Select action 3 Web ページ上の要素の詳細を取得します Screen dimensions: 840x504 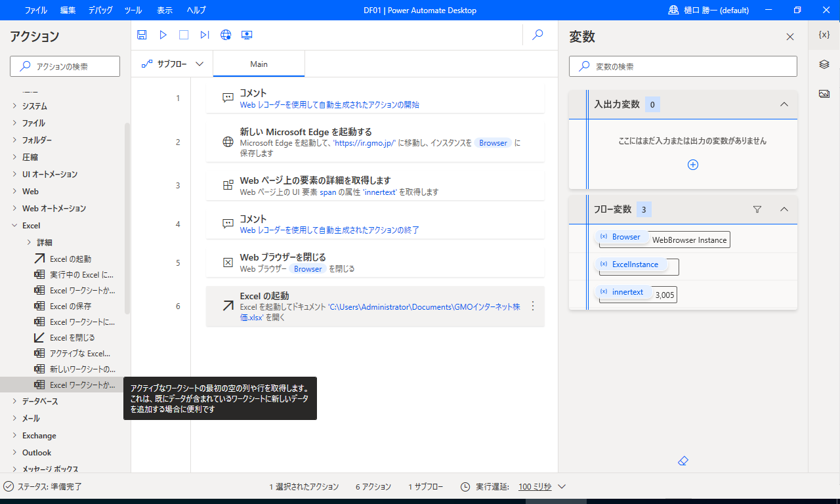(x=375, y=186)
